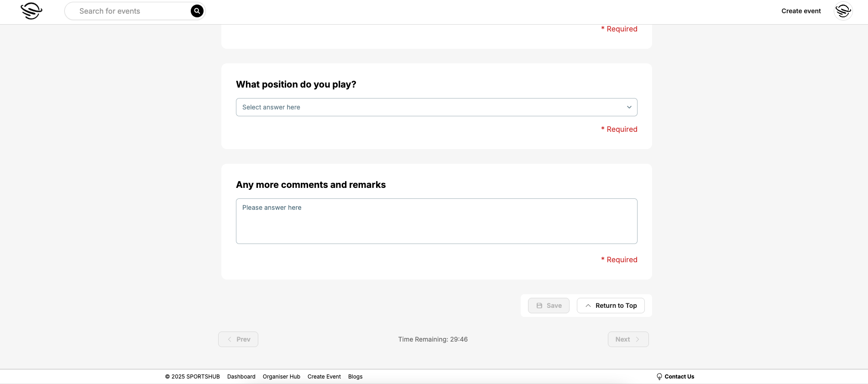
Task: Go to Organiser Hub in the footer
Action: (x=281, y=377)
